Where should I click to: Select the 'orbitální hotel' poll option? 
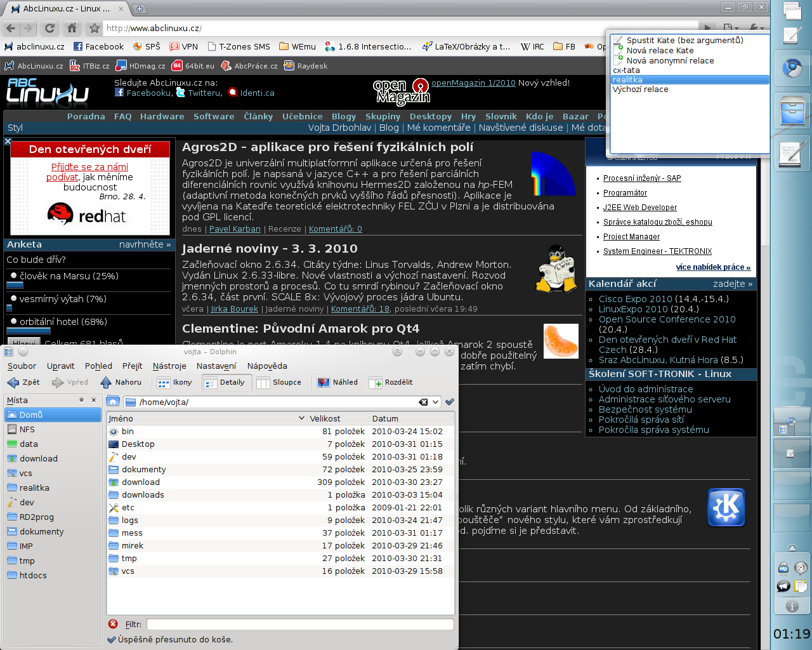(13, 321)
